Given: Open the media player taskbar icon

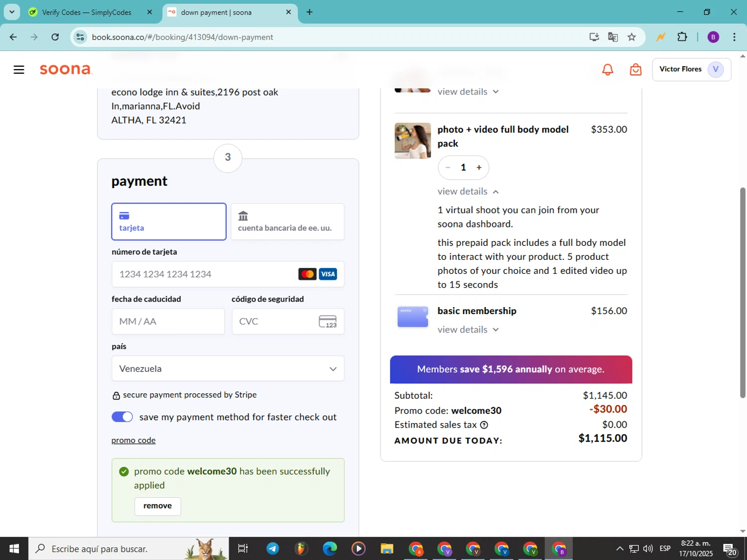Looking at the screenshot, I should pyautogui.click(x=359, y=549).
